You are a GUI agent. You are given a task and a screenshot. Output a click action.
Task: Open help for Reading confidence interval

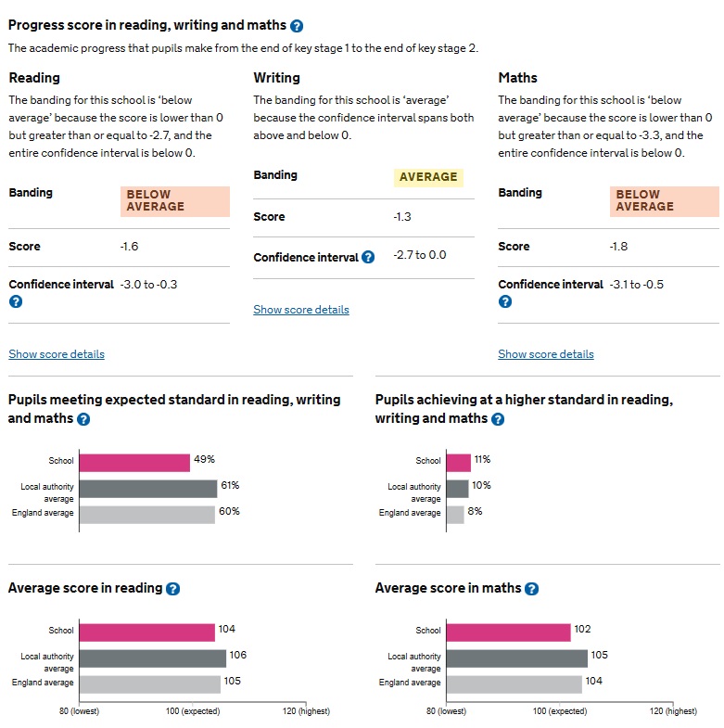tap(16, 301)
